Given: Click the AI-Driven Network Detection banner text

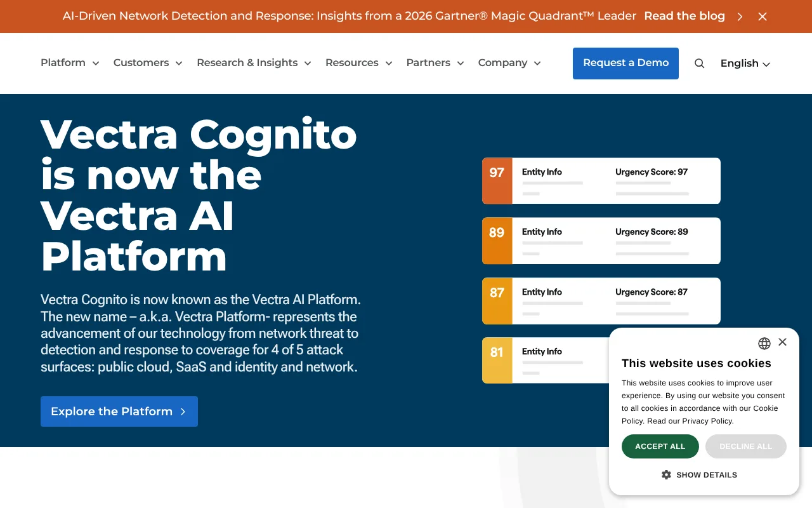Looking at the screenshot, I should pos(350,17).
